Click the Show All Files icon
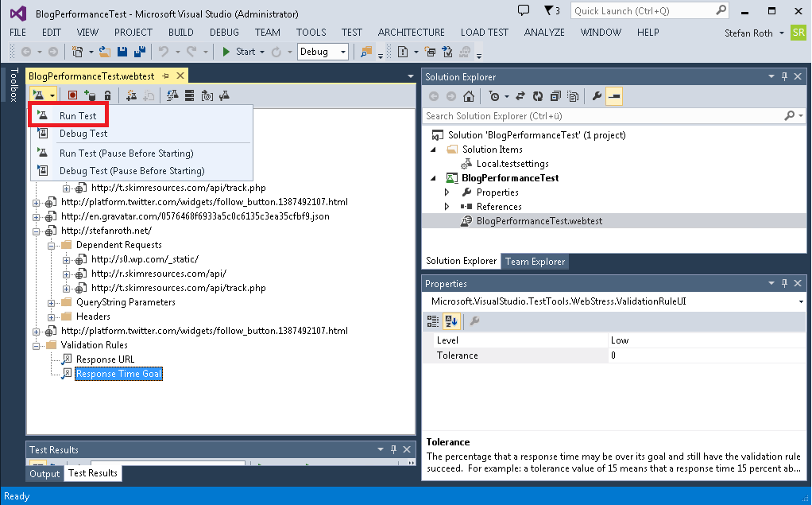The height and width of the screenshot is (505, 812). [573, 96]
